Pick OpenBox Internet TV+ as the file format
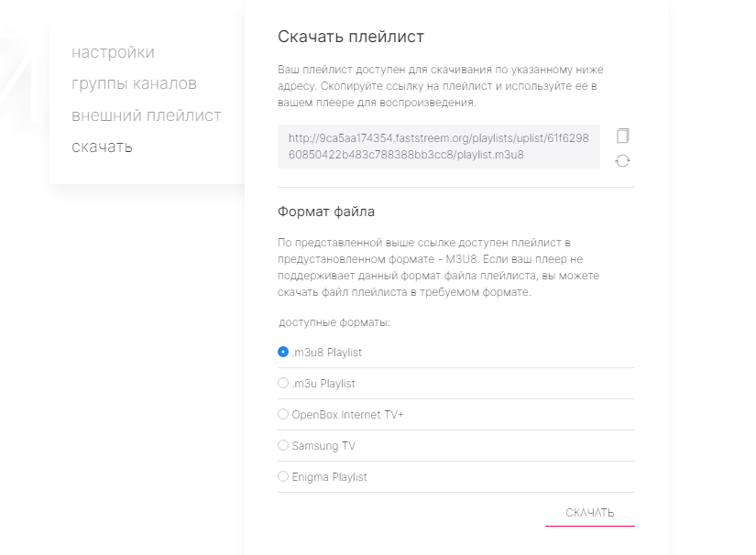The width and height of the screenshot is (756, 555). point(283,414)
